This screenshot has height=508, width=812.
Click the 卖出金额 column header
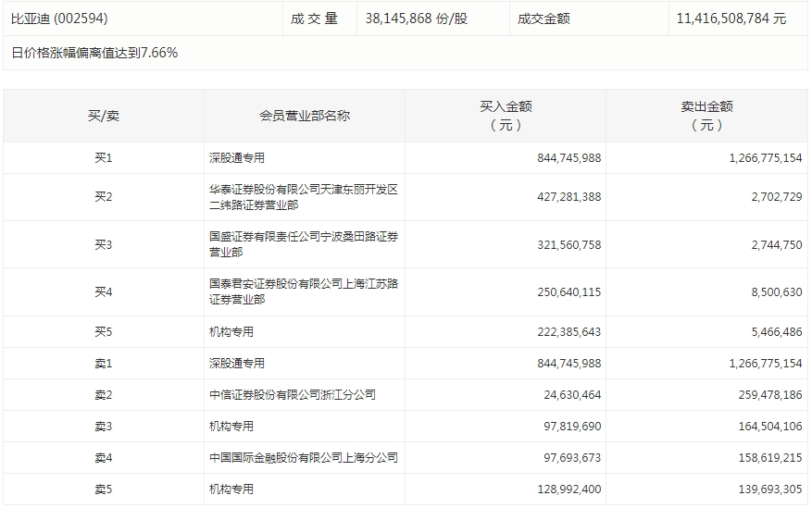click(x=706, y=116)
